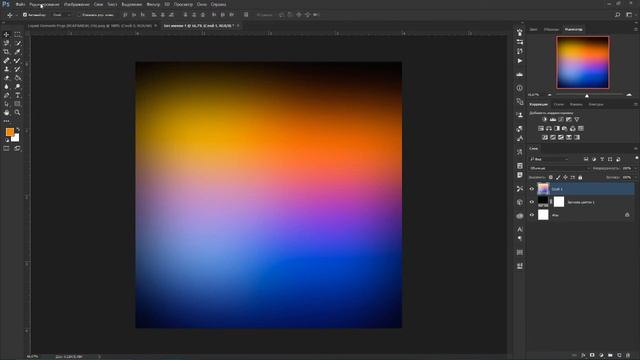Select the Type tool
This screenshot has width=640, height=360.
(x=18, y=95)
